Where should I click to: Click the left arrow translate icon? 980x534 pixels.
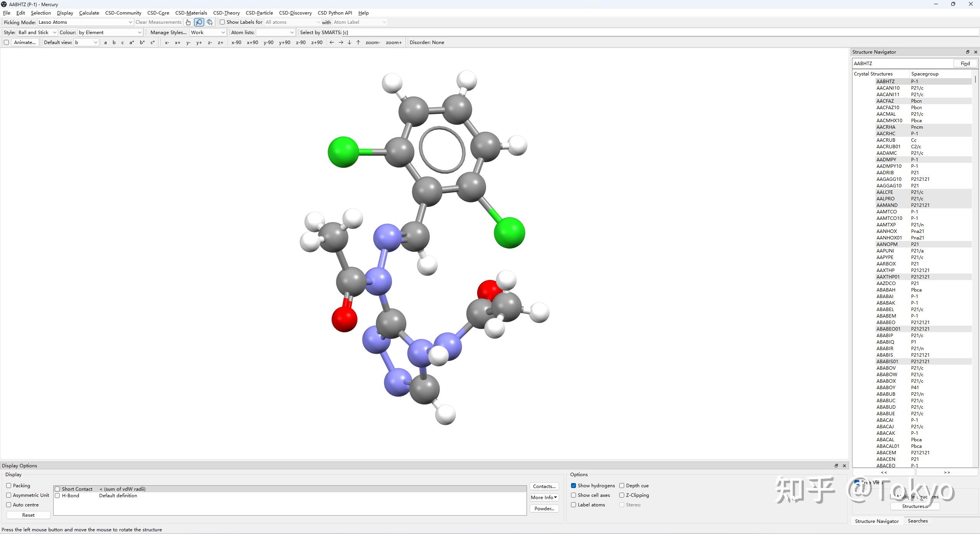click(x=332, y=43)
